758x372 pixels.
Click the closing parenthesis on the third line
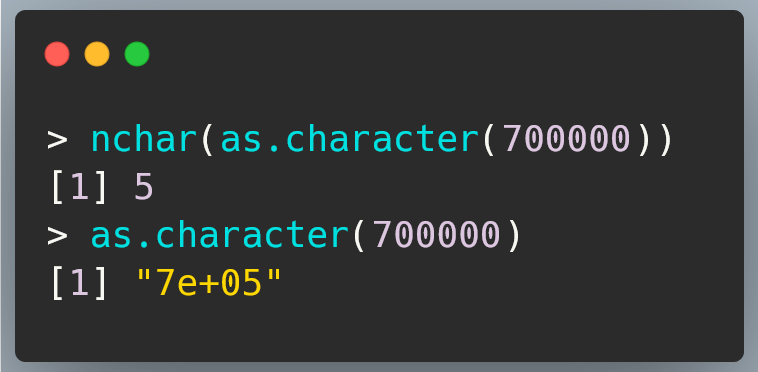pos(514,235)
